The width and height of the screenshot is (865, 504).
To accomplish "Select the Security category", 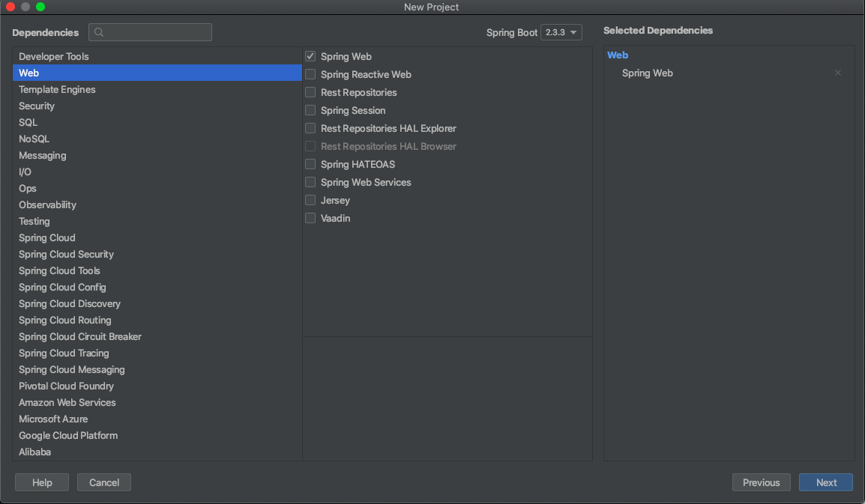I will [37, 106].
